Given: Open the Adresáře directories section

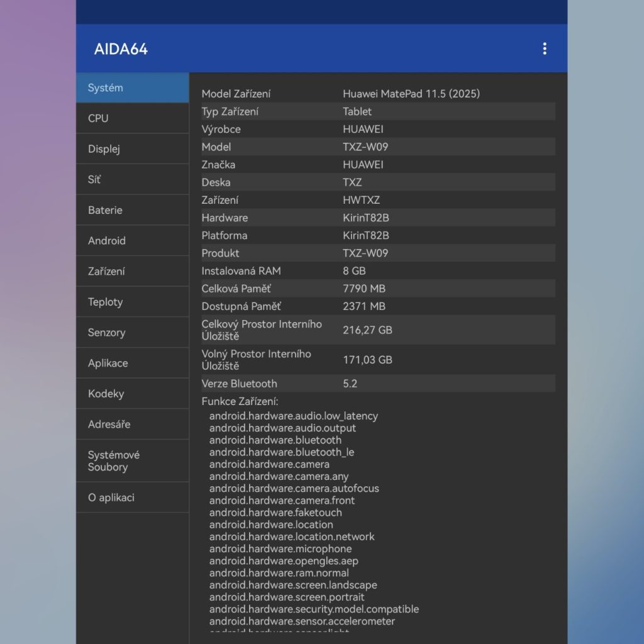Looking at the screenshot, I should tap(132, 425).
